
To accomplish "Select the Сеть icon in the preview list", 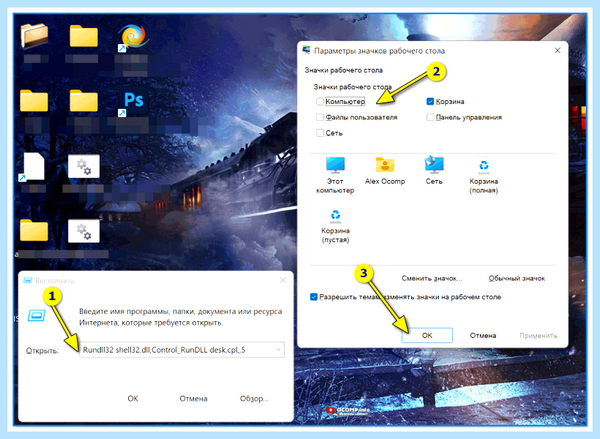I will (434, 171).
